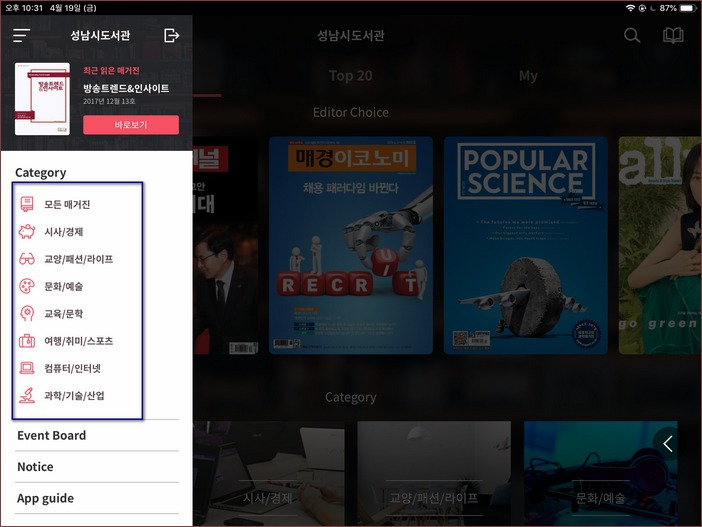Switch to the My tab
This screenshot has width=702, height=527.
pyautogui.click(x=528, y=76)
